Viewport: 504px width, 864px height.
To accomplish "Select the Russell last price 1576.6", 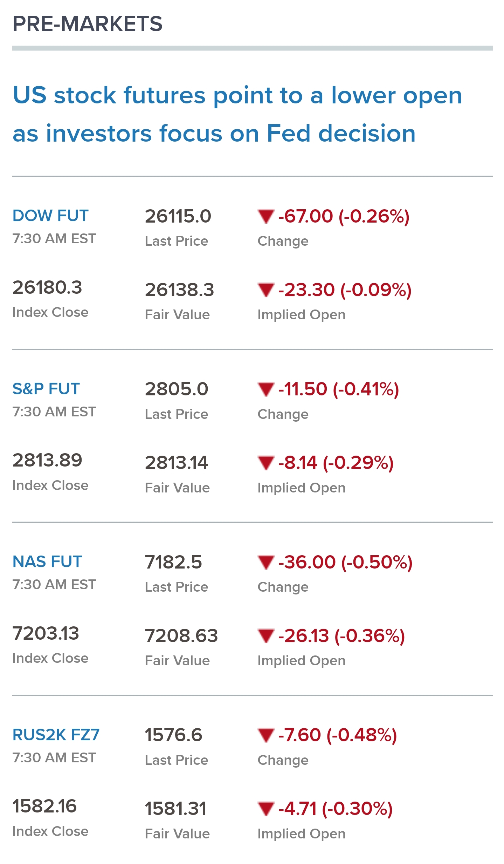I will click(174, 735).
